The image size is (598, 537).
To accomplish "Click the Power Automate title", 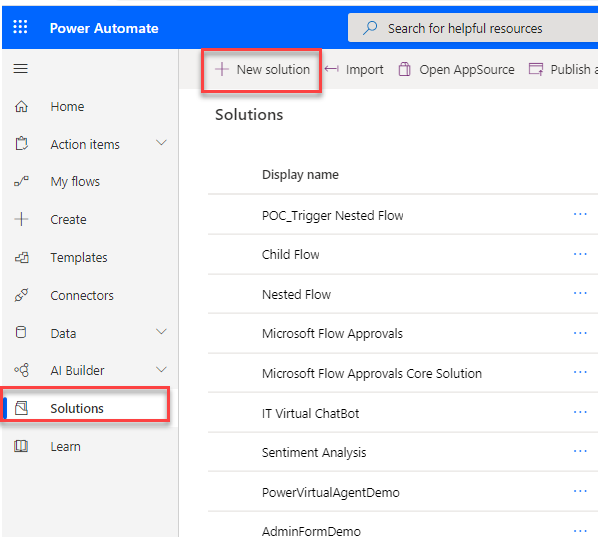I will pos(104,28).
